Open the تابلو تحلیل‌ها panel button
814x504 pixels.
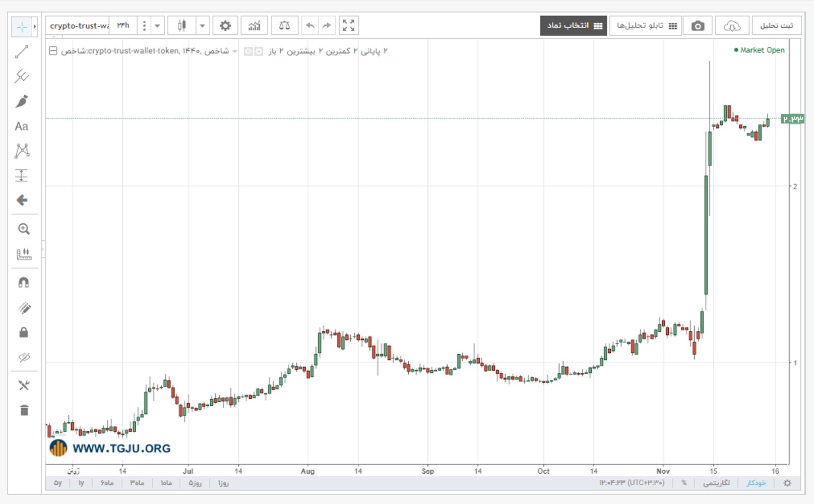[646, 26]
